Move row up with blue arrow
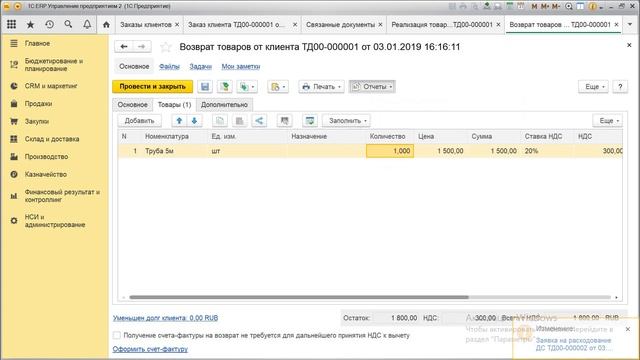This screenshot has height=360, width=640. point(179,120)
